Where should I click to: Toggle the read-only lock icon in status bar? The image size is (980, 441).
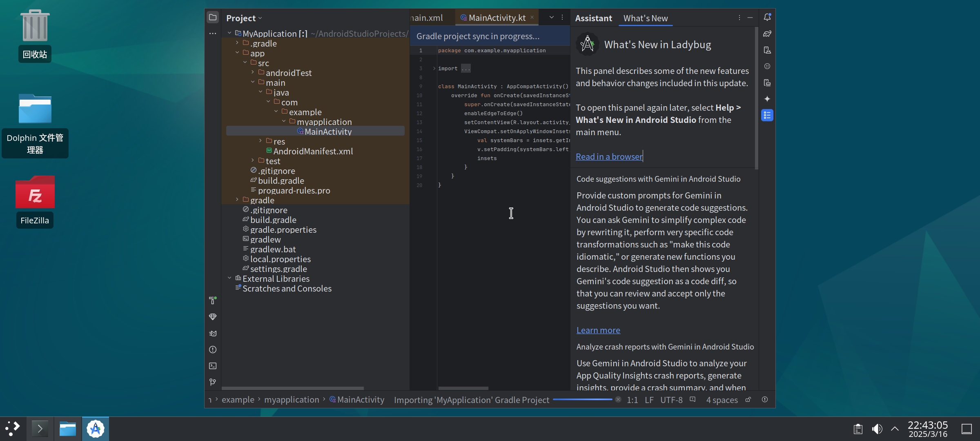pos(748,400)
